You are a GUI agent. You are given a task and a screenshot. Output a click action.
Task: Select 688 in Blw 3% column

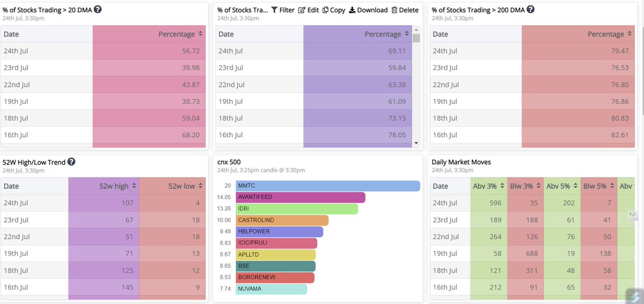[x=531, y=253]
